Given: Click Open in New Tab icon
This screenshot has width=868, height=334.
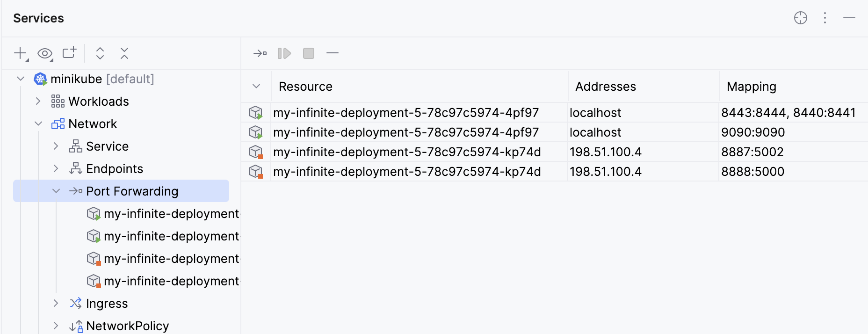Looking at the screenshot, I should pyautogui.click(x=69, y=53).
